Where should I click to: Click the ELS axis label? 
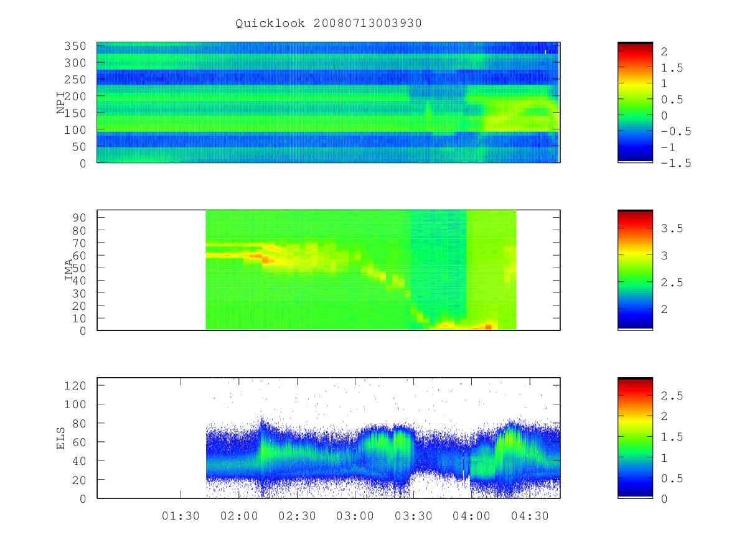(x=61, y=438)
